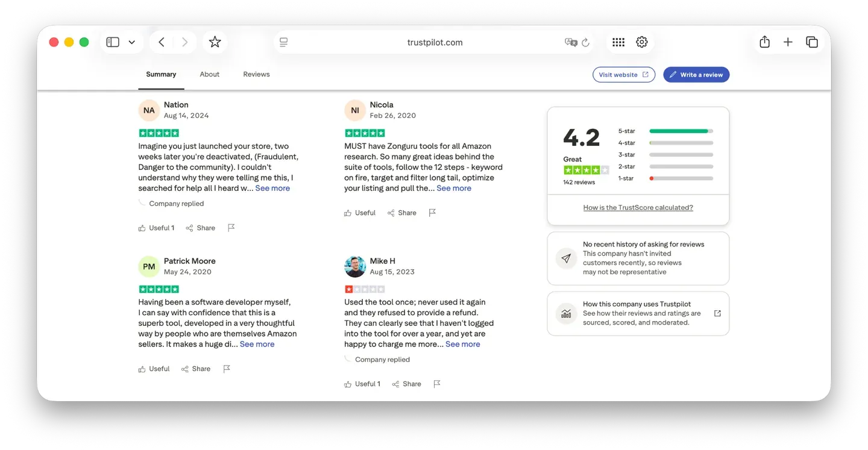Share Nation's review

(x=200, y=228)
